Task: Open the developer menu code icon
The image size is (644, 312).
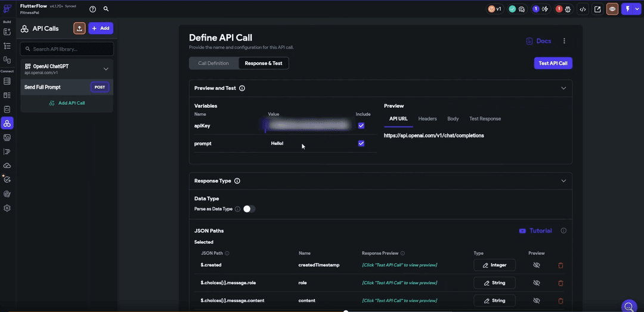Action: tap(583, 9)
